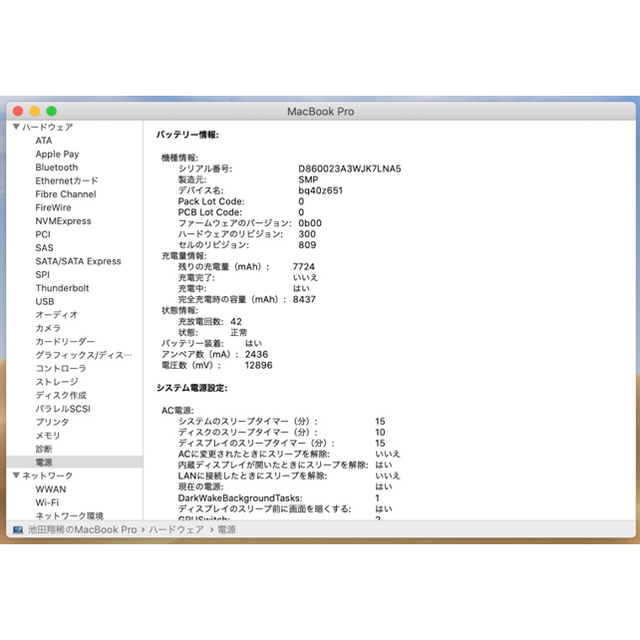Click cell revision value 809
Image resolution: width=640 pixels, height=640 pixels.
pos(307,245)
